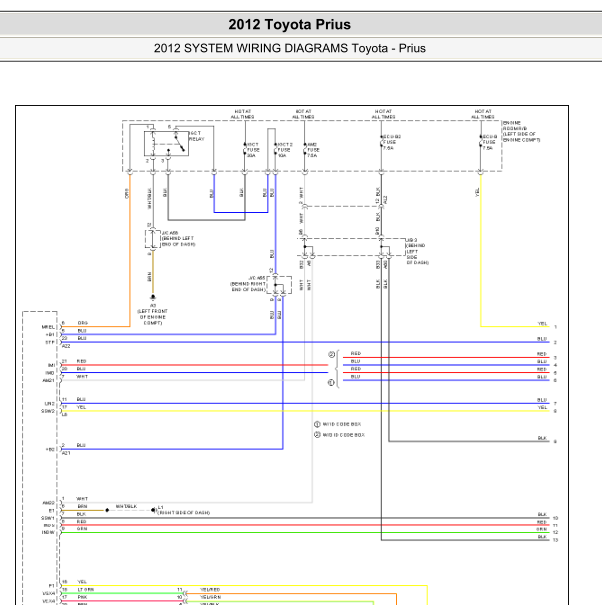Click the YEL/RED wire label
The height and width of the screenshot is (605, 602).
[210, 590]
